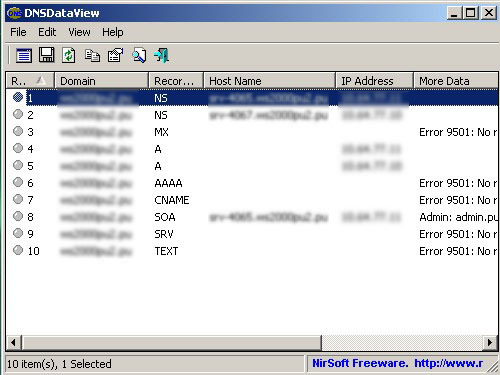Click the Exit door toolbar icon
The image size is (500, 375).
162,55
